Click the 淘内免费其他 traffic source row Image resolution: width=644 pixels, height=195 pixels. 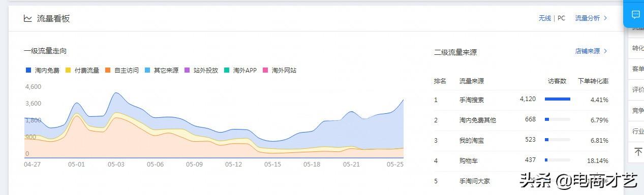(521, 120)
